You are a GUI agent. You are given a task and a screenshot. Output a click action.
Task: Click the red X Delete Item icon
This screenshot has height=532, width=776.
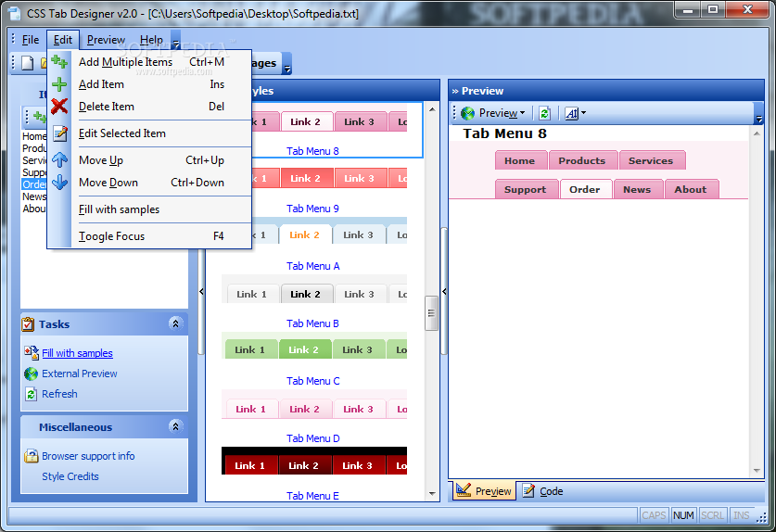click(59, 107)
